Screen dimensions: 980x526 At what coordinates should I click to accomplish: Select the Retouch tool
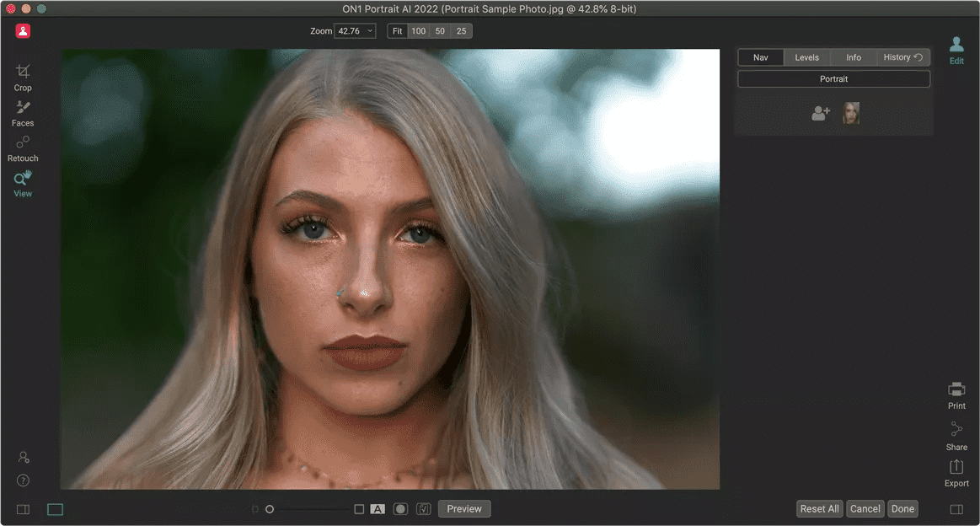pyautogui.click(x=23, y=148)
